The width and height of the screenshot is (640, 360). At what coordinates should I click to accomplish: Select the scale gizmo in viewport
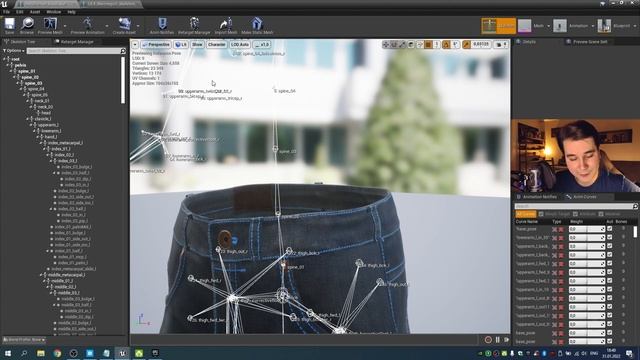tap(402, 44)
